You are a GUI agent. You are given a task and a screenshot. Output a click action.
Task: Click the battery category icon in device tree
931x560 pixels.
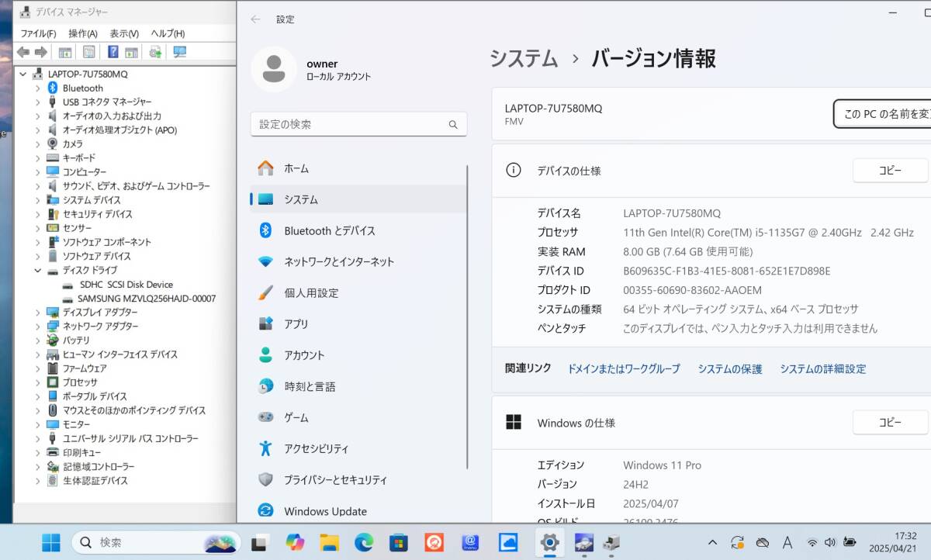point(53,340)
